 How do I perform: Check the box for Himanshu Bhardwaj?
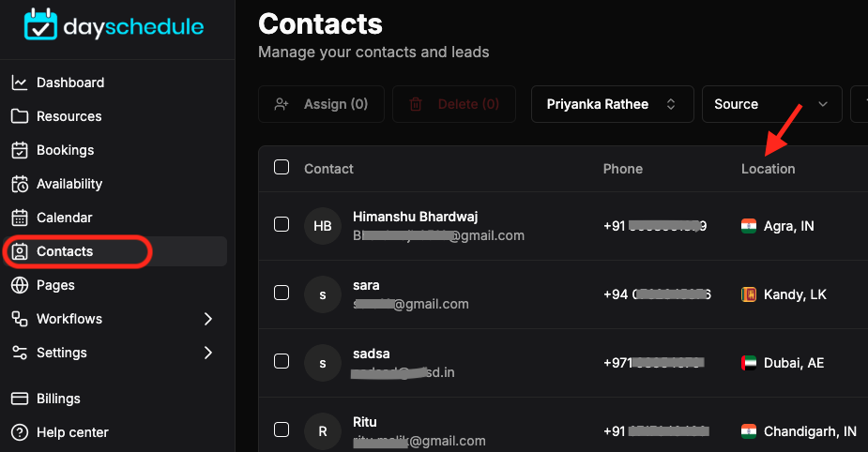click(x=282, y=224)
